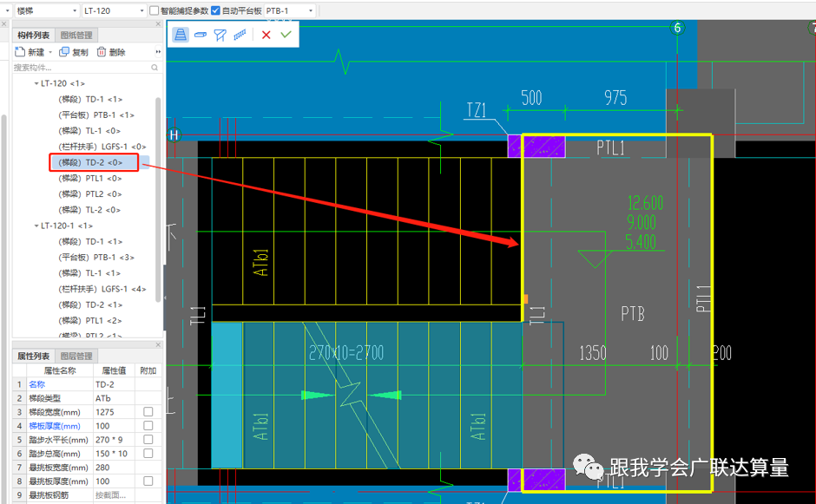This screenshot has height=504, width=816.
Task: Switch to the 构件列表 tab
Action: [33, 35]
